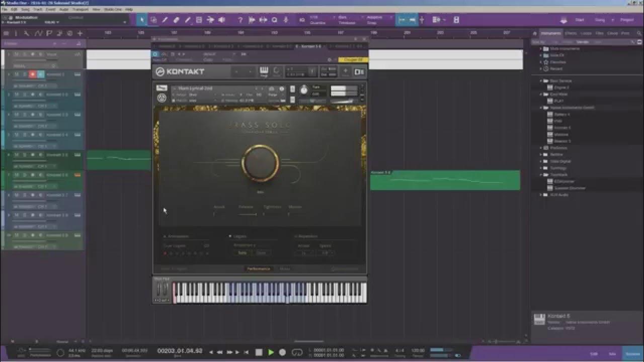Mute the first Kontakt 5 track
This screenshot has width=644, height=362.
(16, 74)
